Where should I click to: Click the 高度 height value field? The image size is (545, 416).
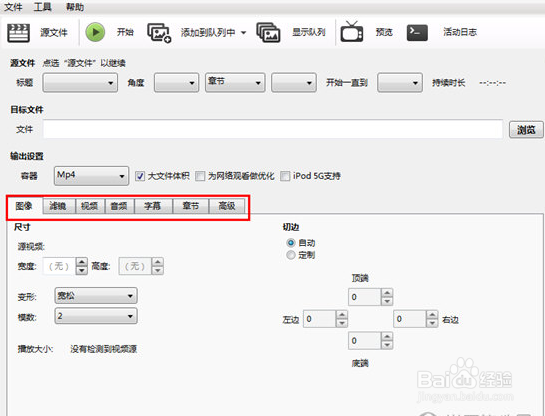[135, 266]
